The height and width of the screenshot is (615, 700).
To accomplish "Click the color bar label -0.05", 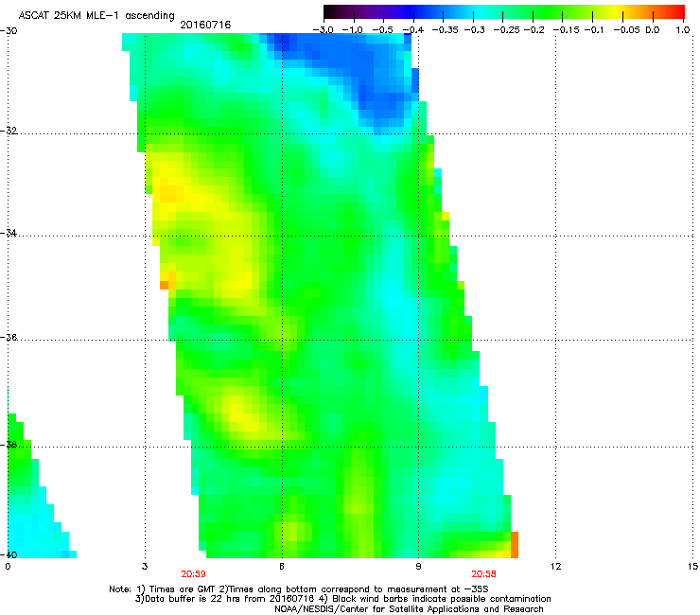I will 627,30.
